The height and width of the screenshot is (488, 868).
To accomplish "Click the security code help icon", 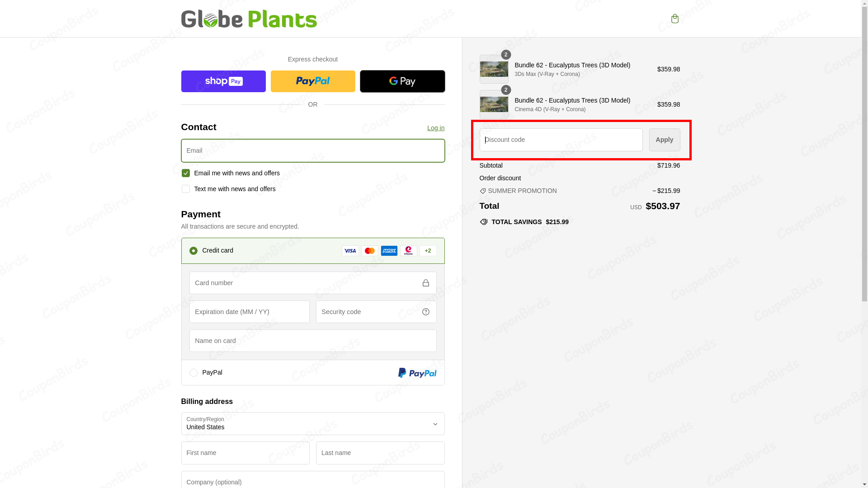I will [425, 312].
